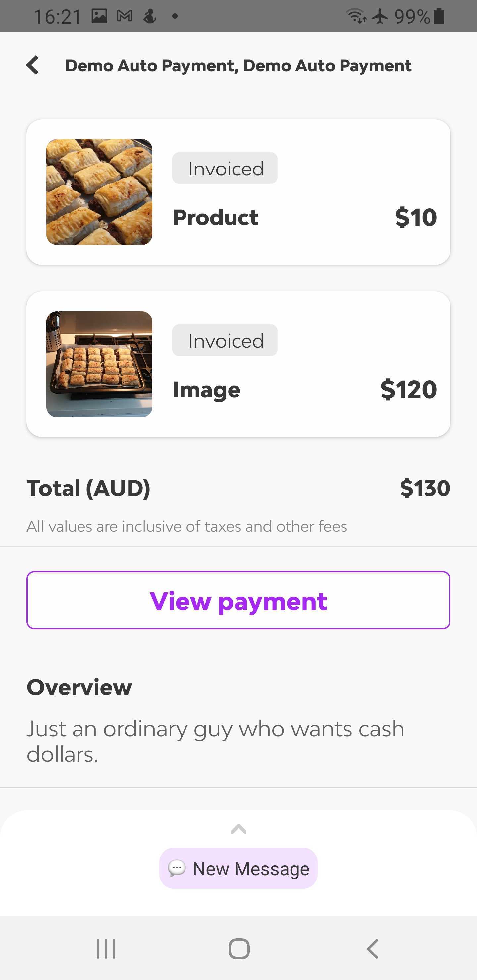
Task: Tap the battery status icon
Action: pyautogui.click(x=439, y=16)
